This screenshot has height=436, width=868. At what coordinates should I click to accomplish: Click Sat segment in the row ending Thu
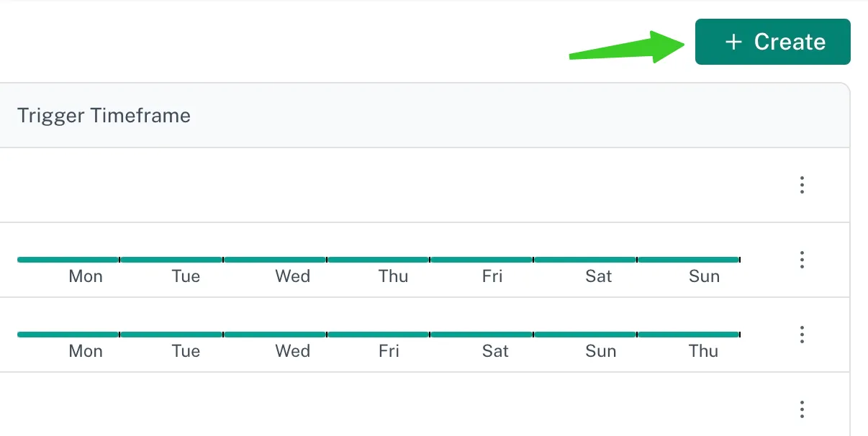482,335
